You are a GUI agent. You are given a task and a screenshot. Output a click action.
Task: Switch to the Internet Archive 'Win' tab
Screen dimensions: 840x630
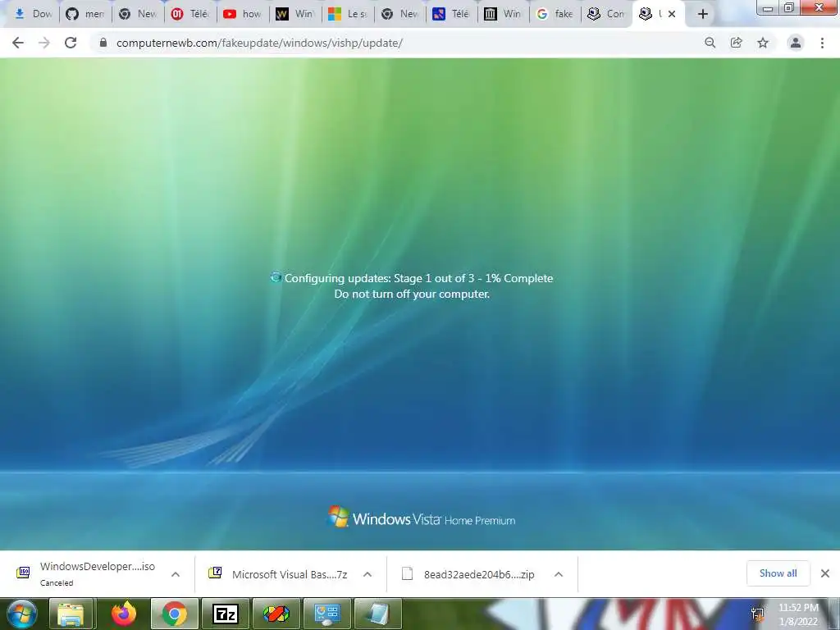pos(503,14)
